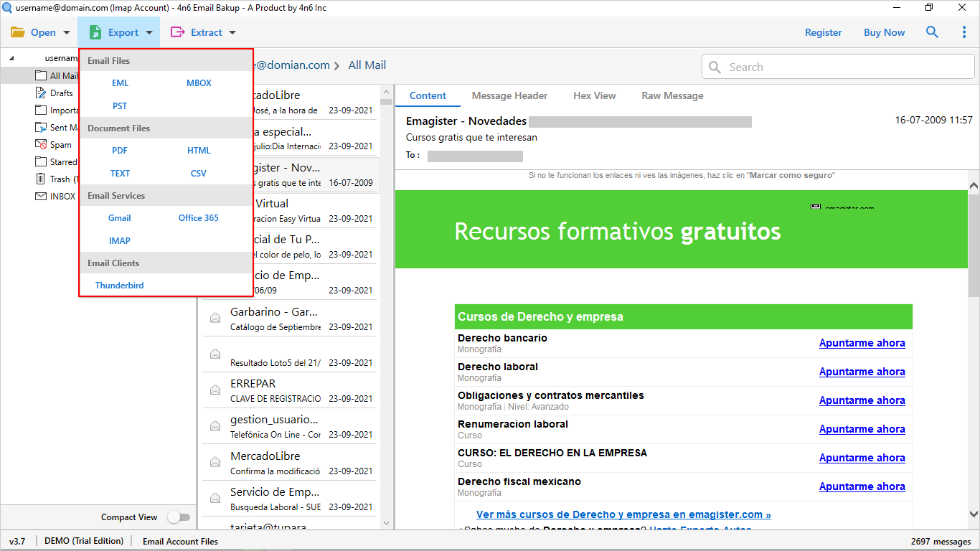Select the Spam folder icon

[42, 144]
